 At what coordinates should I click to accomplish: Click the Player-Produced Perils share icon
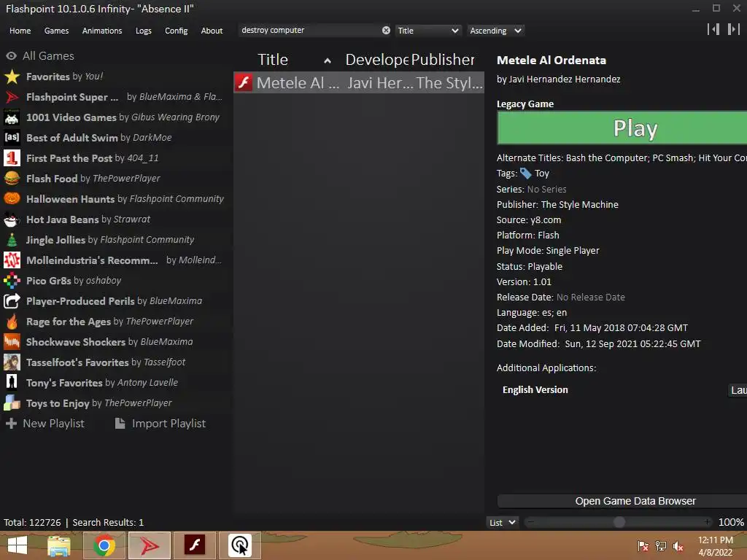(x=12, y=301)
